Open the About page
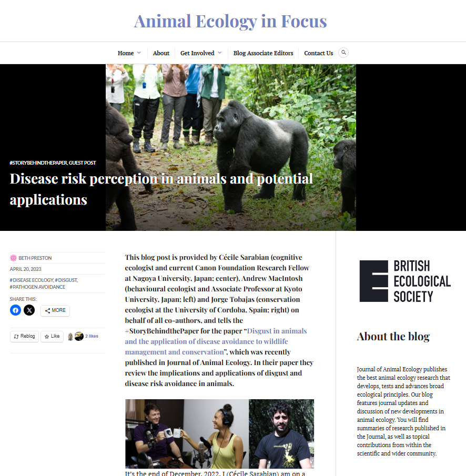The image size is (466, 476). coord(161,53)
